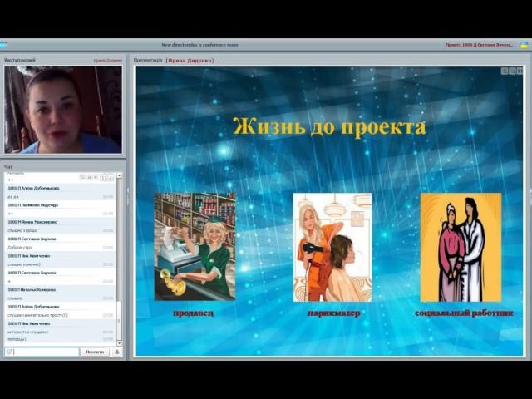Click the Ukrainian flag language icon

coord(524,45)
